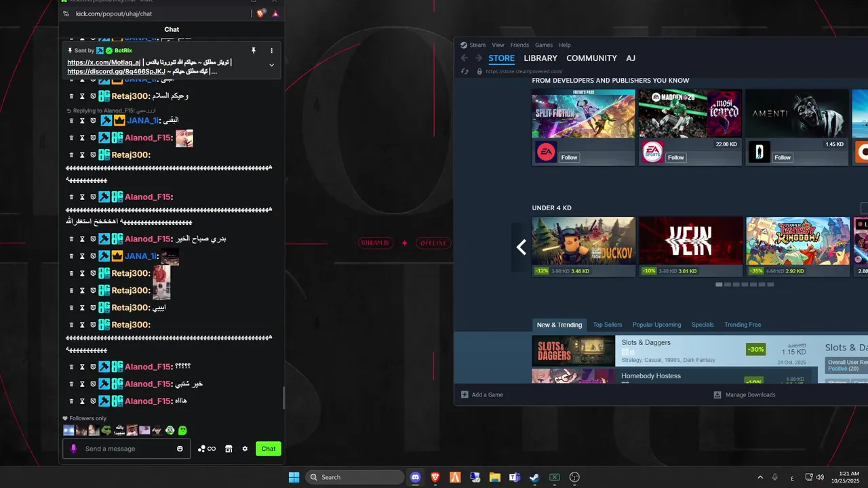Unpin the BotRix pinned message with pin icon
The width and height of the screenshot is (868, 488).
pyautogui.click(x=254, y=51)
